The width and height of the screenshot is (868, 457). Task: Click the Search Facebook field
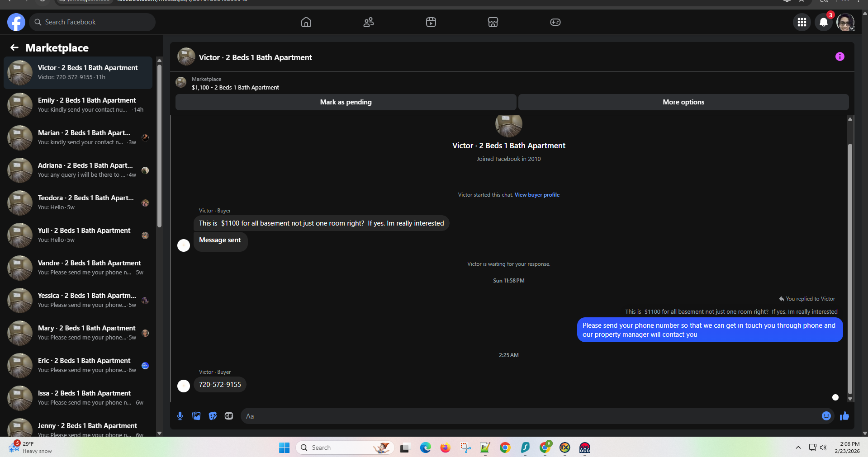click(92, 22)
